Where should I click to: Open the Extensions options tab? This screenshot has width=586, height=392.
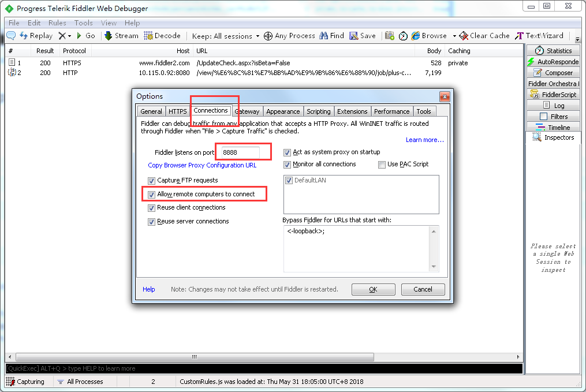(352, 111)
